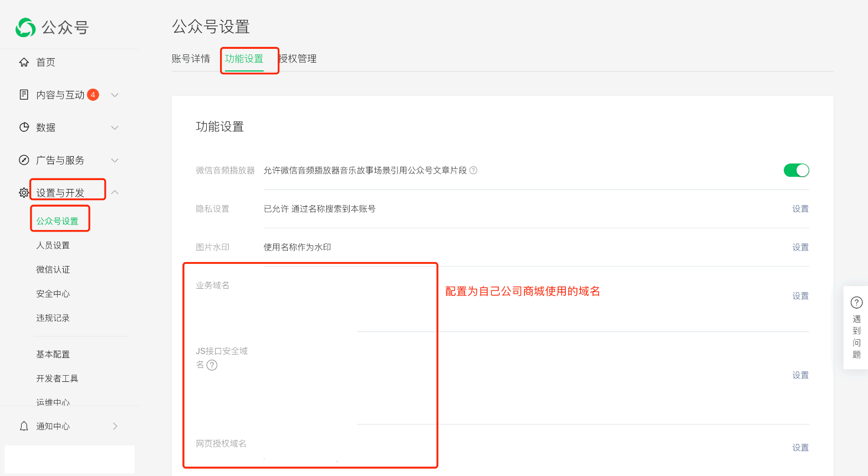Screen dimensions: 868x476
Task: Toggle off the 微信音频播放器 switch
Action: 796,170
